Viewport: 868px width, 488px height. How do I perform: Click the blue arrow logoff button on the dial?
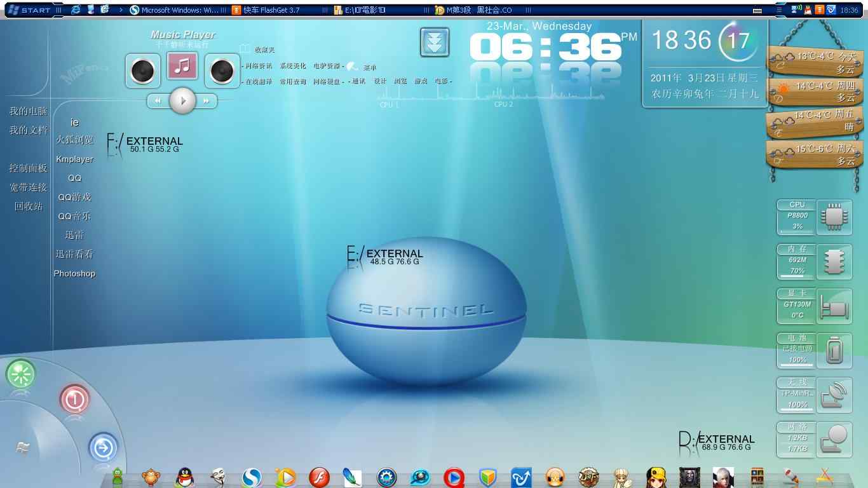(x=103, y=447)
